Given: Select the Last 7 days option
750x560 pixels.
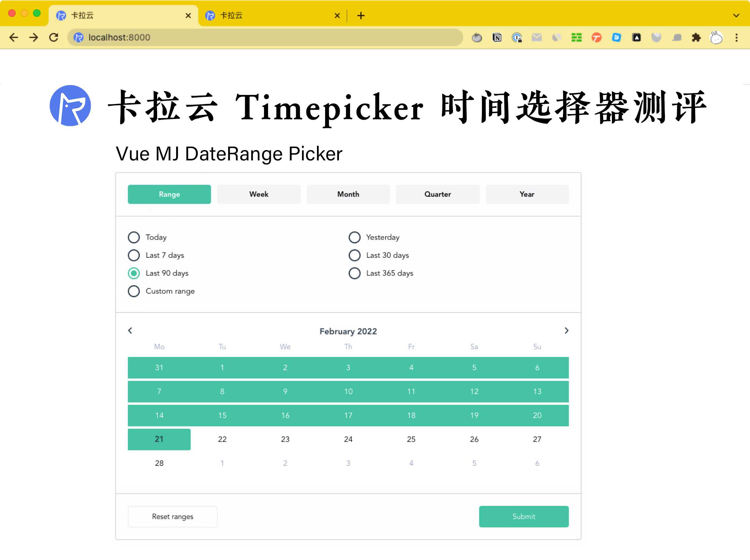Looking at the screenshot, I should [x=134, y=255].
